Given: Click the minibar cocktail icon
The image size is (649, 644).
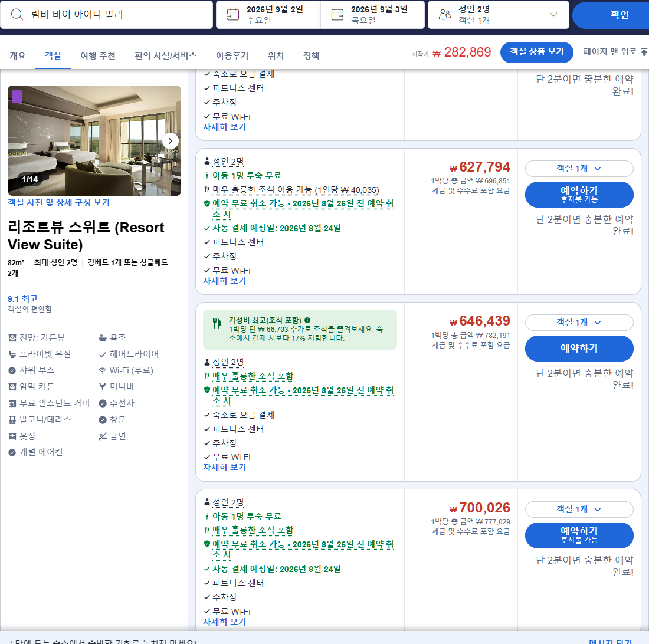Looking at the screenshot, I should 102,387.
